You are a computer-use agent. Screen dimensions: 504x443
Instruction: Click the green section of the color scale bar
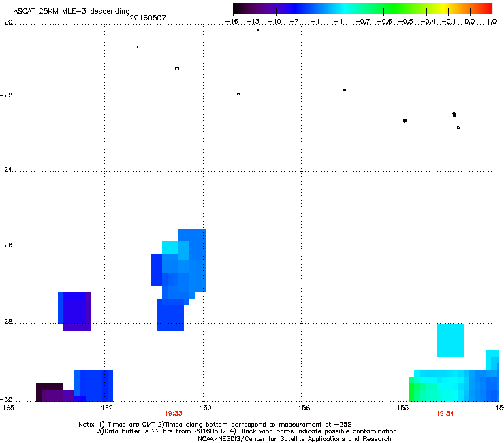(x=394, y=9)
